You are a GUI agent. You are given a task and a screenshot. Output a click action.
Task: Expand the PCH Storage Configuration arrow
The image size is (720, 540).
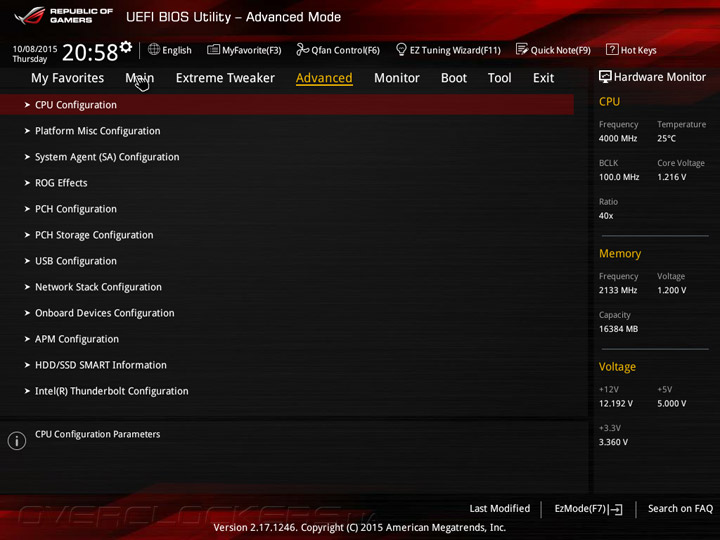tap(27, 235)
